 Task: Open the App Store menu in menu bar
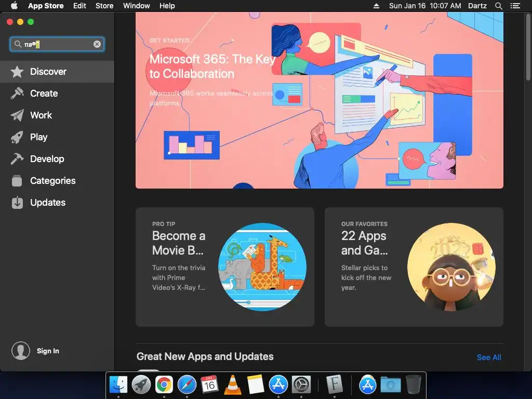click(x=46, y=6)
